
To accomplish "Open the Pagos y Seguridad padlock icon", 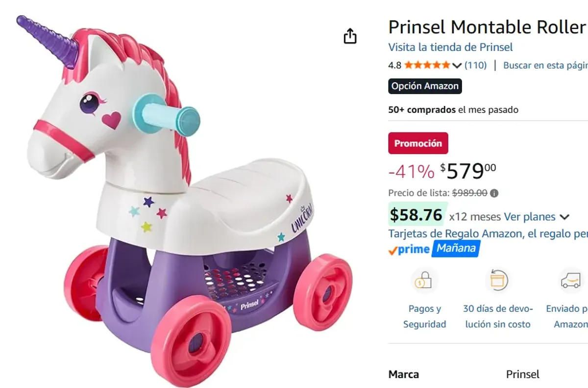I will click(424, 280).
